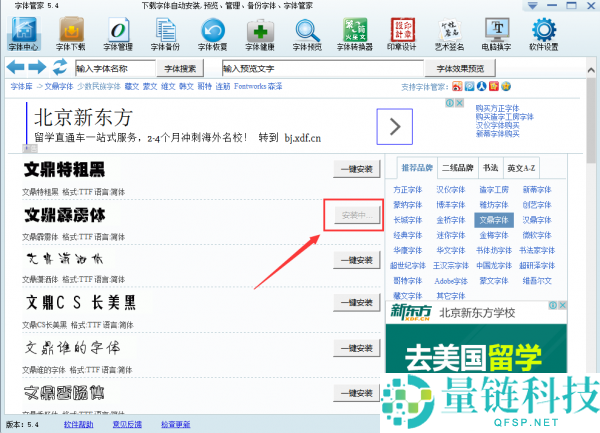600x433 pixels.
Task: Open the 字体管理 font manager
Action: click(117, 33)
